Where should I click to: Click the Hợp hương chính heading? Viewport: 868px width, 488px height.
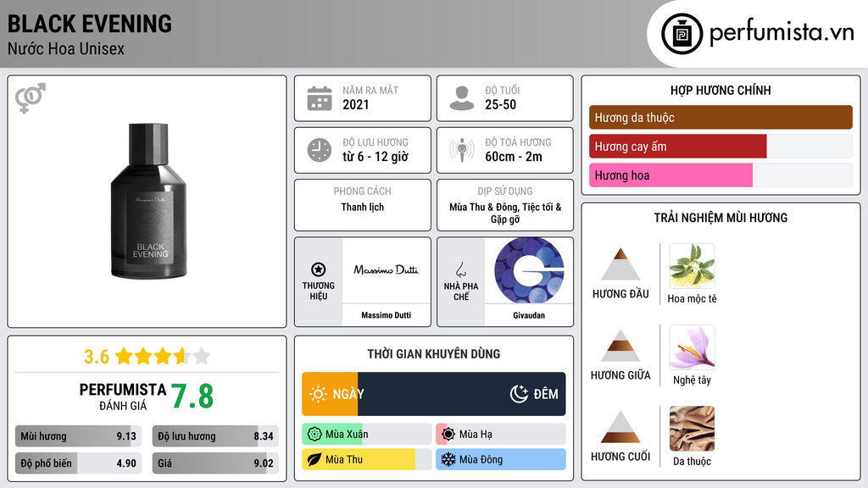tap(721, 90)
